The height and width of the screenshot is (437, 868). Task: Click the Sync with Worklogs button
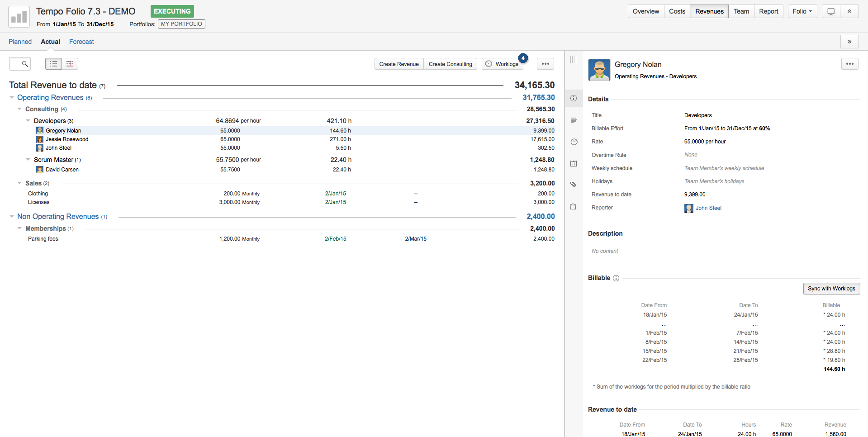click(831, 289)
